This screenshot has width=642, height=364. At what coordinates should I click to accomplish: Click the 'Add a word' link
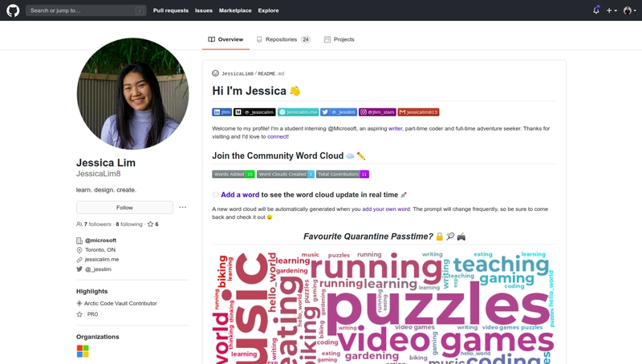click(x=240, y=195)
